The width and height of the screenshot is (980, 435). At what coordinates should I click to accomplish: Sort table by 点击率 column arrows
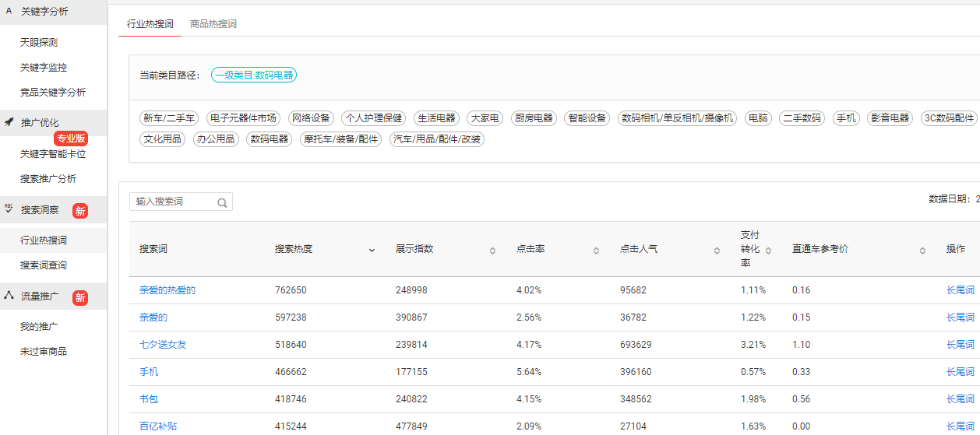coord(596,250)
